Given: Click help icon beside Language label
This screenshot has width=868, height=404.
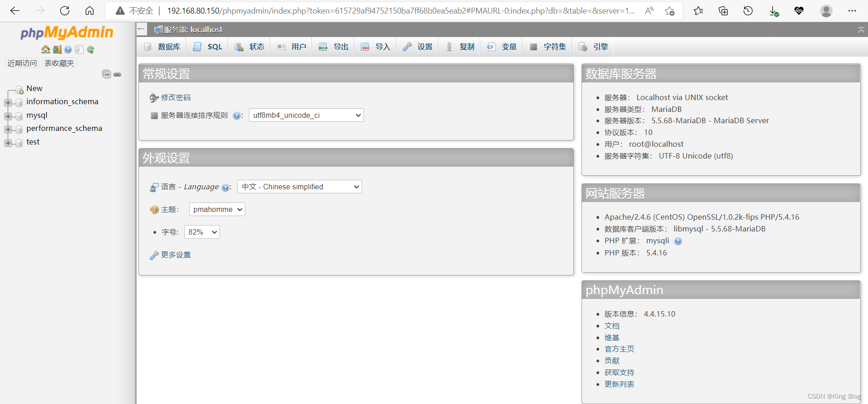Looking at the screenshot, I should pos(225,188).
